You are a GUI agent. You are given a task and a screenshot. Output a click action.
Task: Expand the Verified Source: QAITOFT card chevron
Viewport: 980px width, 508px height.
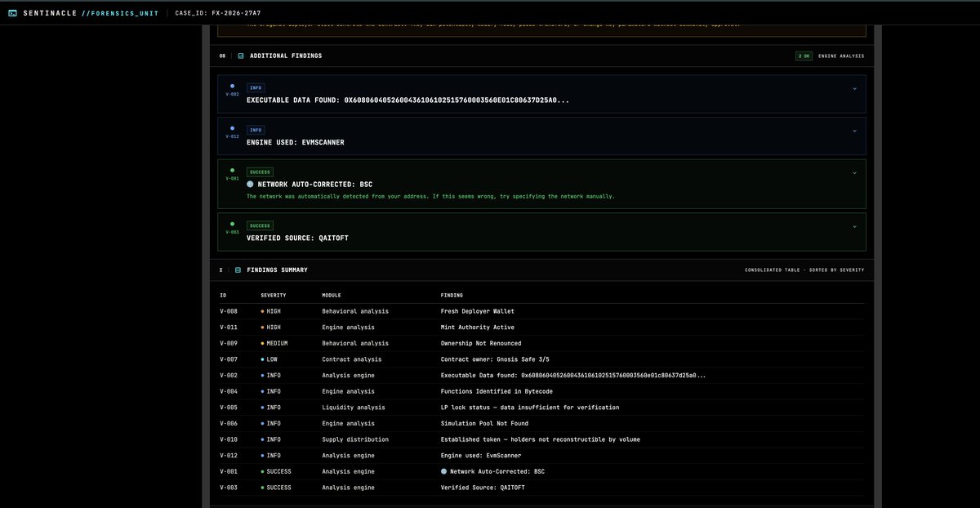click(854, 226)
